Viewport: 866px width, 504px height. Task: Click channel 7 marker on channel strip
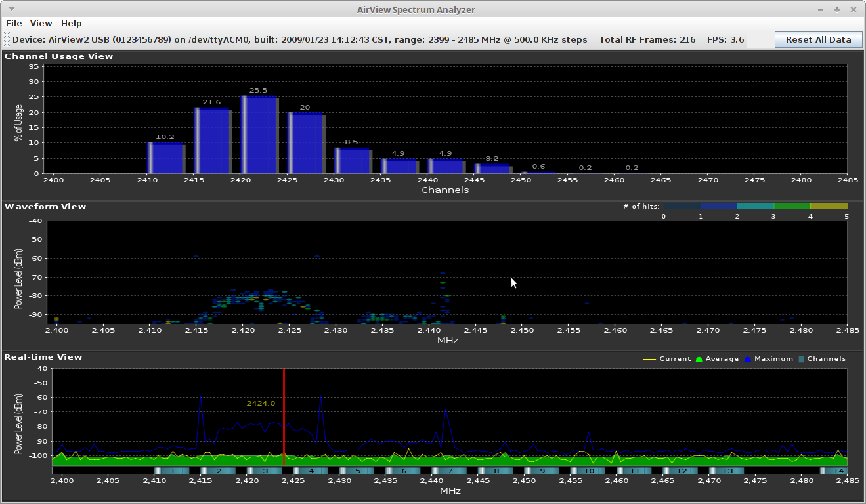[450, 471]
